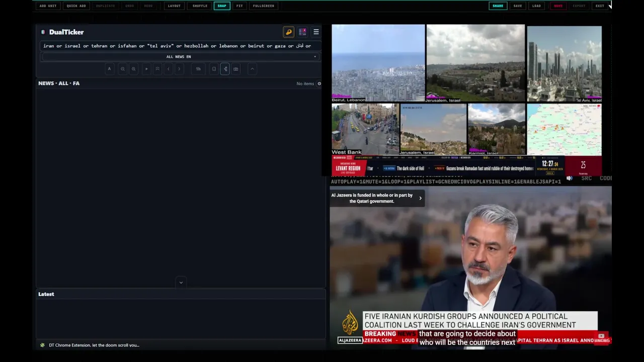Viewport: 644px width, 362px height.
Task: Click the zoom in magnifier icon
Action: pos(133,69)
